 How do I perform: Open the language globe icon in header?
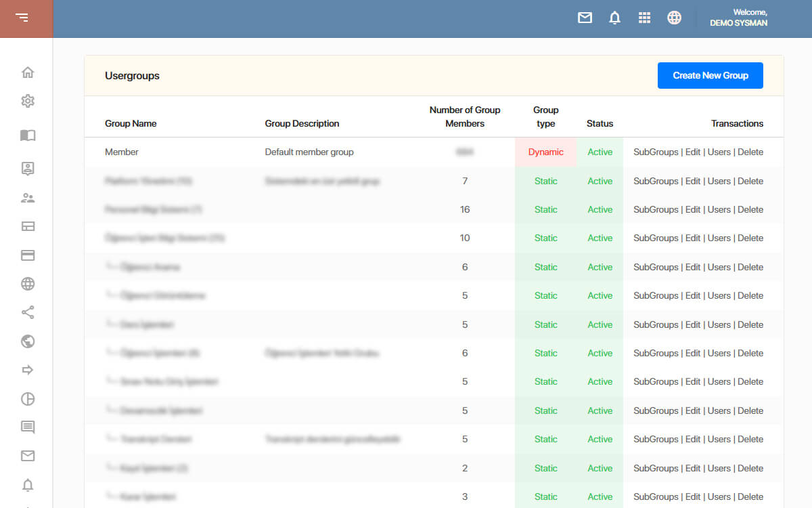click(674, 18)
